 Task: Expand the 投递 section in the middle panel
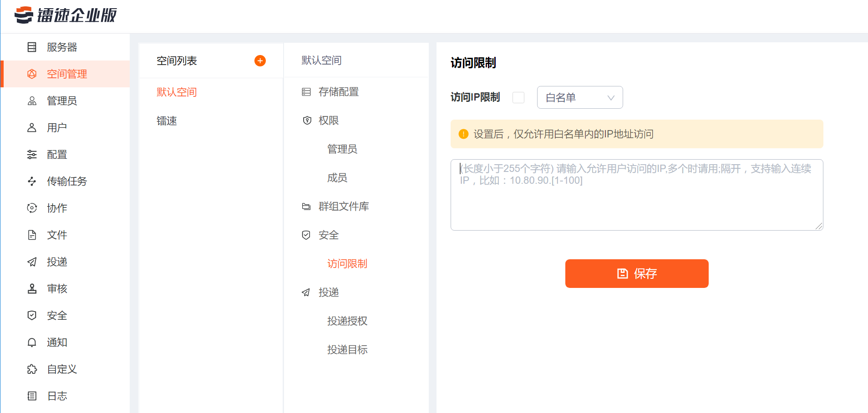click(x=328, y=292)
